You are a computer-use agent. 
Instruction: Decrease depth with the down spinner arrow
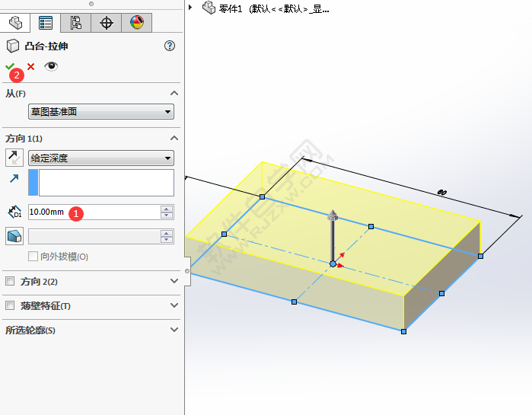tap(167, 215)
